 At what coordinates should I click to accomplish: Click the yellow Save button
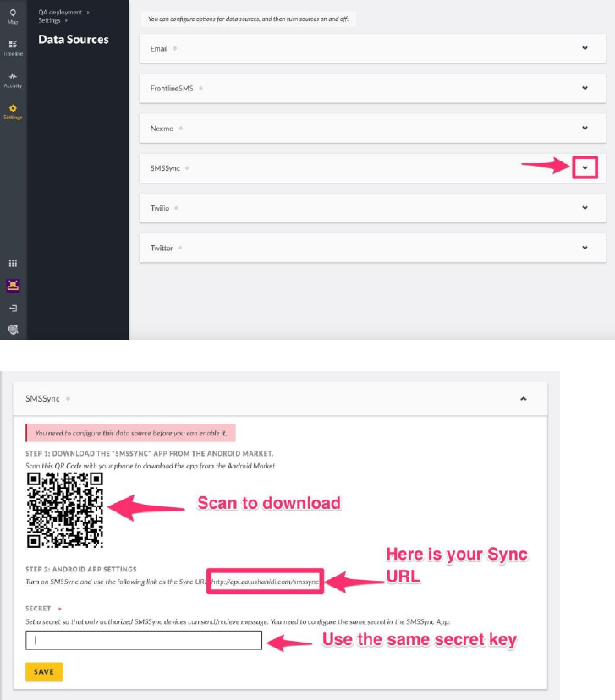click(44, 671)
